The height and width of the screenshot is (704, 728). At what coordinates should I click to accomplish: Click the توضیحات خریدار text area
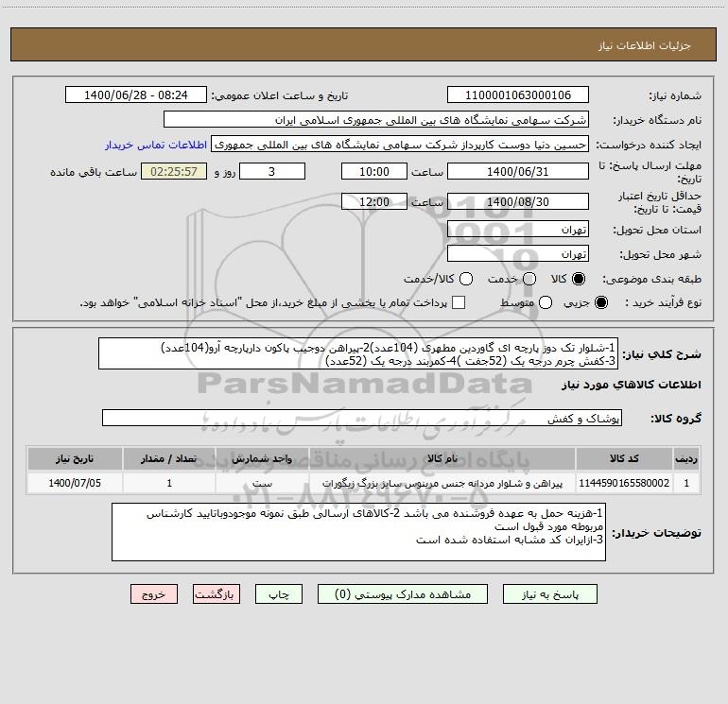[359, 532]
